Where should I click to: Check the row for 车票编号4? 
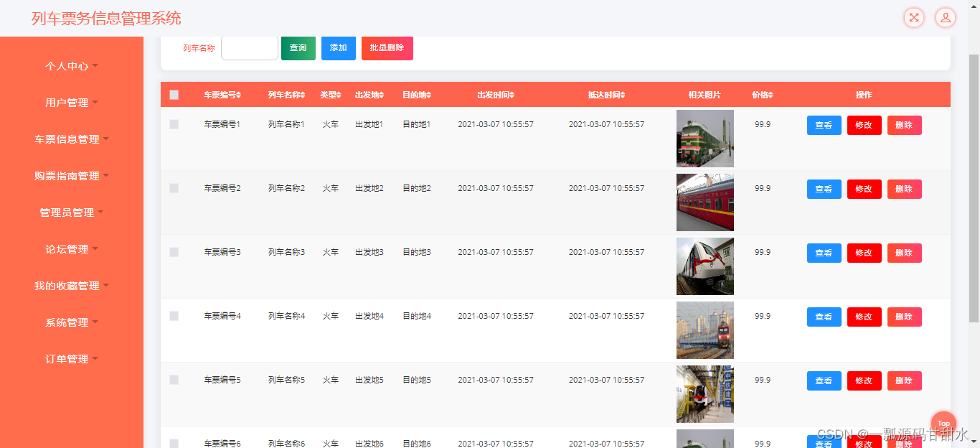174,316
